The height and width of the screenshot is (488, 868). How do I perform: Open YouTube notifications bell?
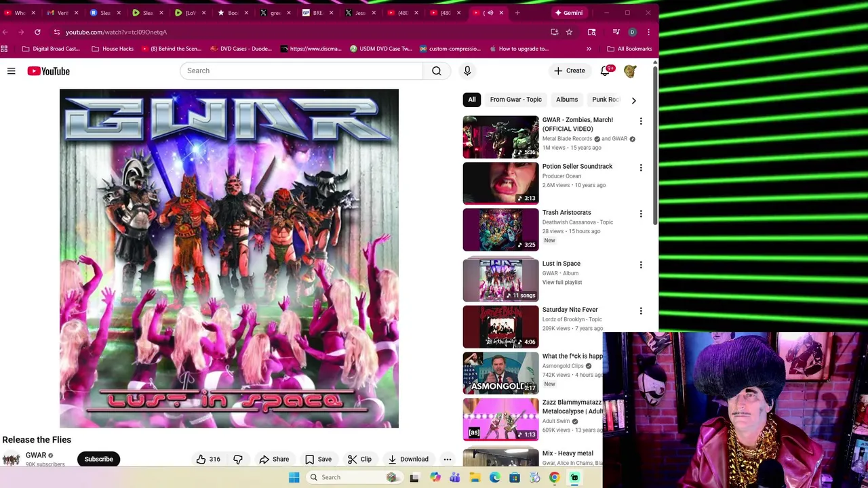pyautogui.click(x=605, y=70)
